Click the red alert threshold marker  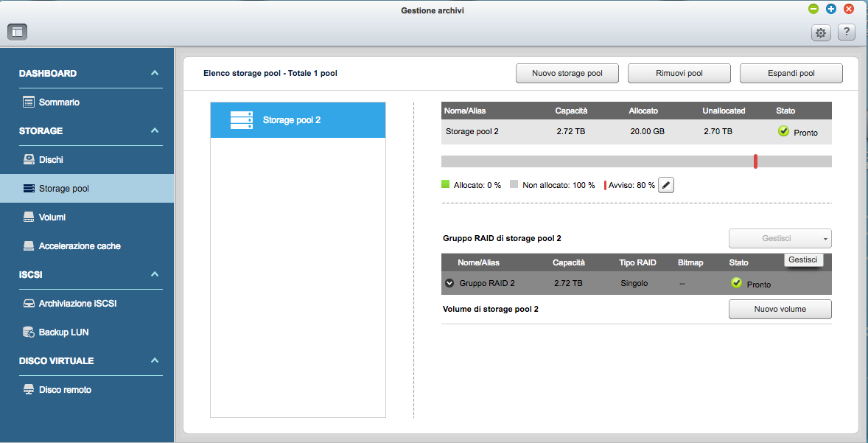point(755,161)
